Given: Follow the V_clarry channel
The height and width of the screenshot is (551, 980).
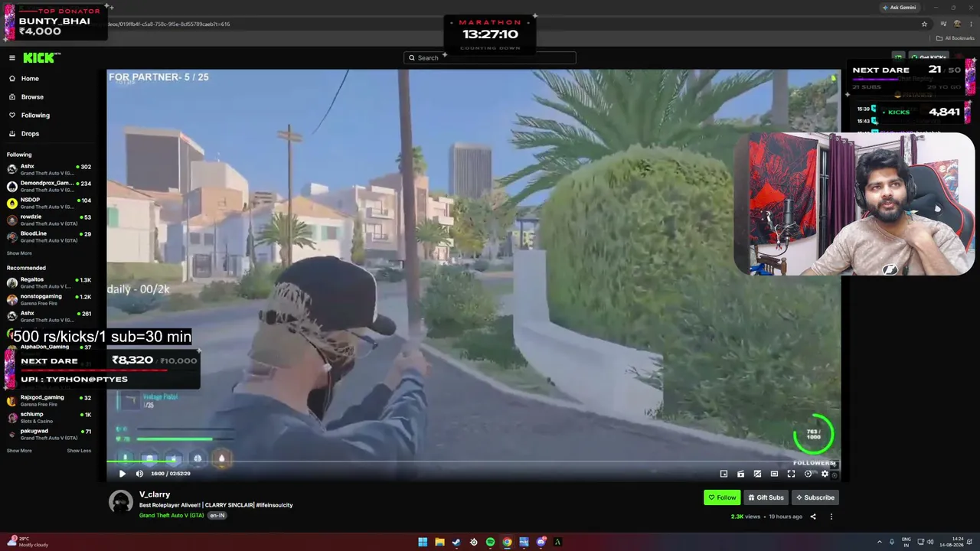Looking at the screenshot, I should coord(722,497).
